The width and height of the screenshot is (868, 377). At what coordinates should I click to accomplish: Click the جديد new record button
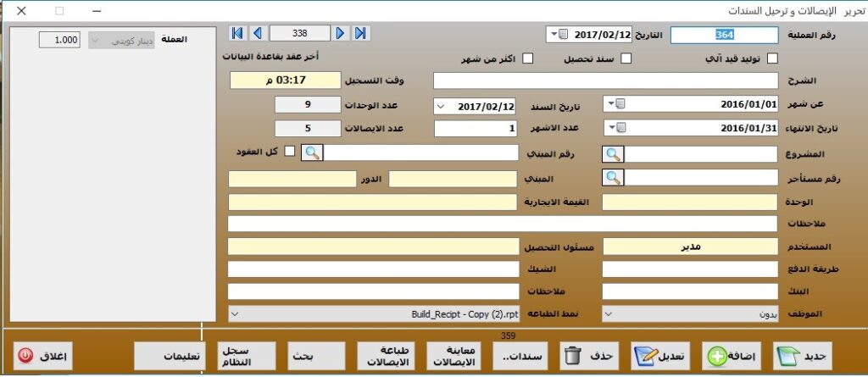804,356
